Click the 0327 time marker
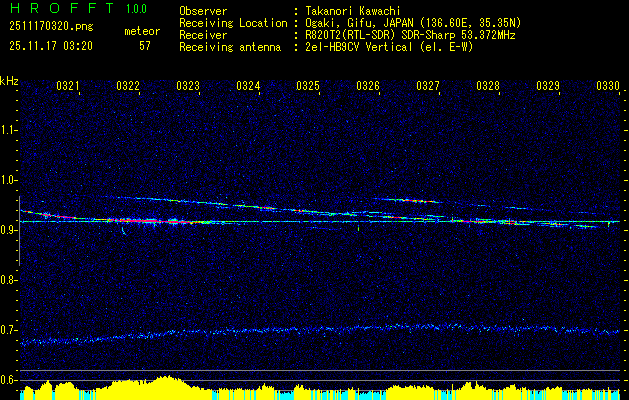 (428, 87)
